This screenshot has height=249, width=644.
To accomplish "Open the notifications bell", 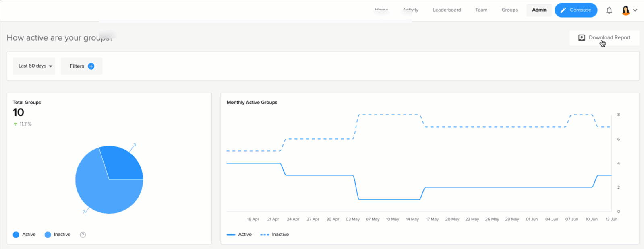I will 609,10.
